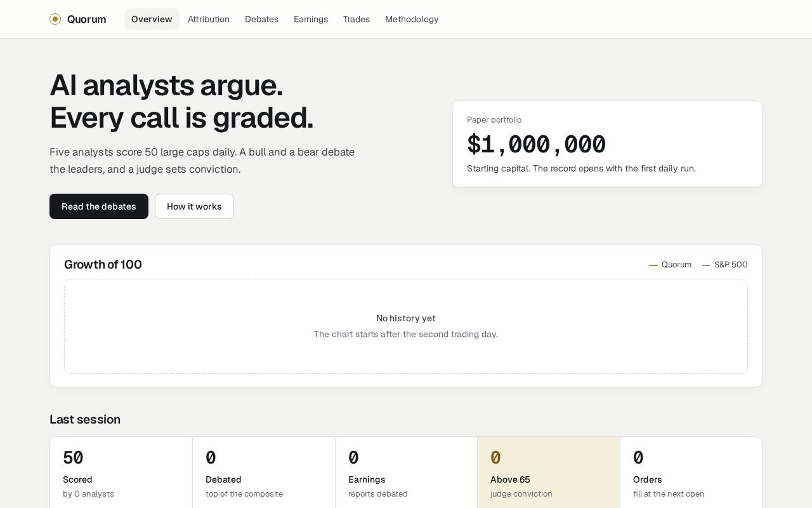This screenshot has height=508, width=812.
Task: Click the $1,000,000 portfolio value
Action: tap(537, 144)
